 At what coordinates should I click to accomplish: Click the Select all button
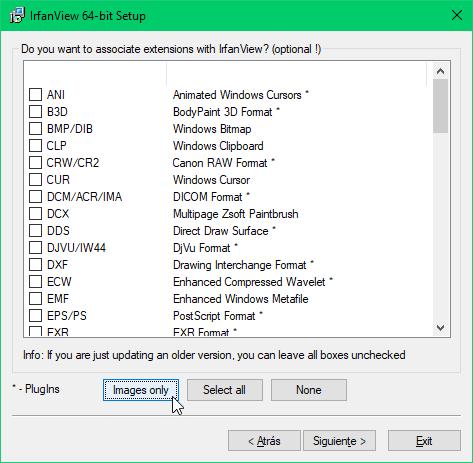225,390
